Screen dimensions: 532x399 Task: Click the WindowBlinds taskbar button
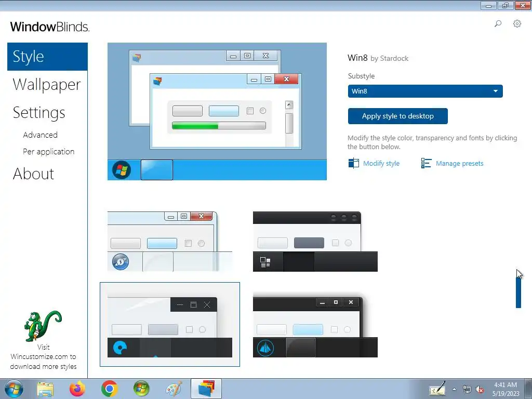(x=206, y=389)
